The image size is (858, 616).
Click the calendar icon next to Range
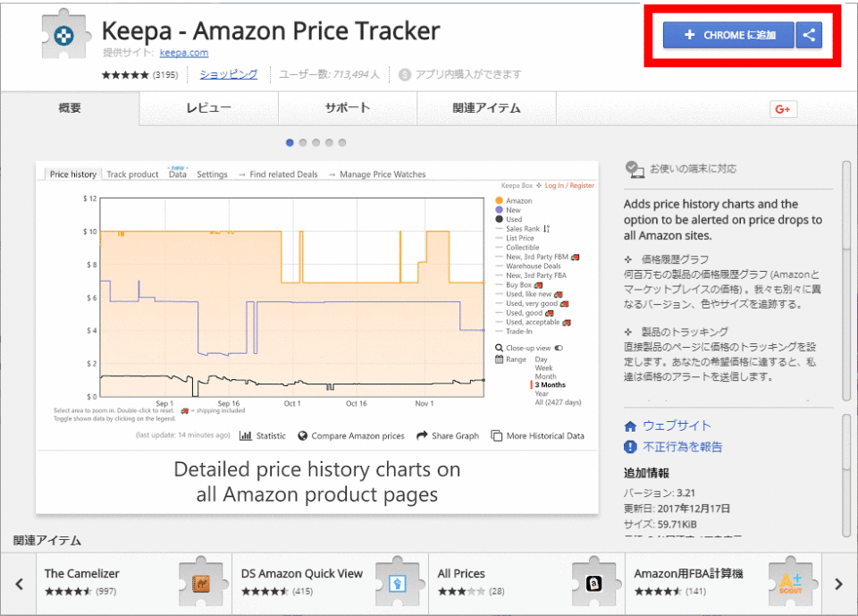click(x=500, y=359)
